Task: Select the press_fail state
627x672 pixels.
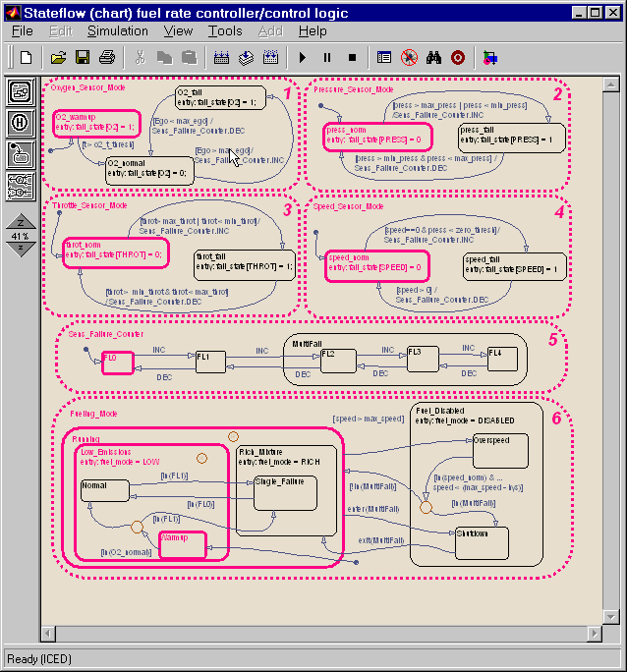Action: pos(512,138)
